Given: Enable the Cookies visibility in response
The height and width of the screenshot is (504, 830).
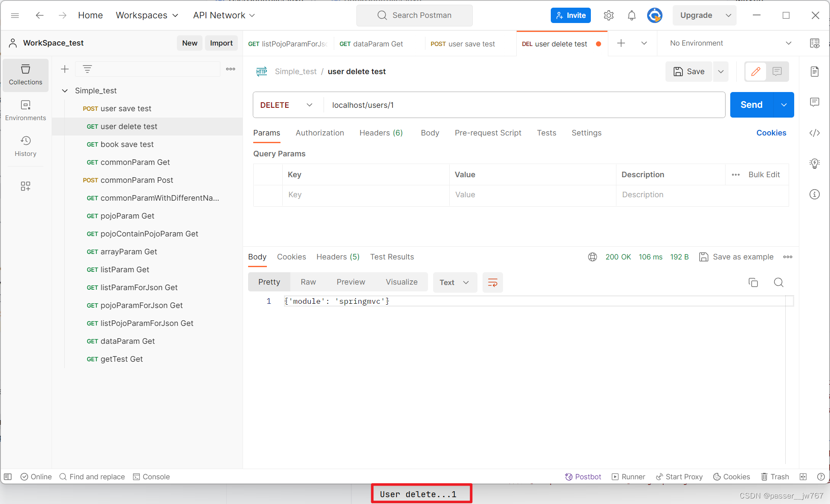Looking at the screenshot, I should click(291, 257).
